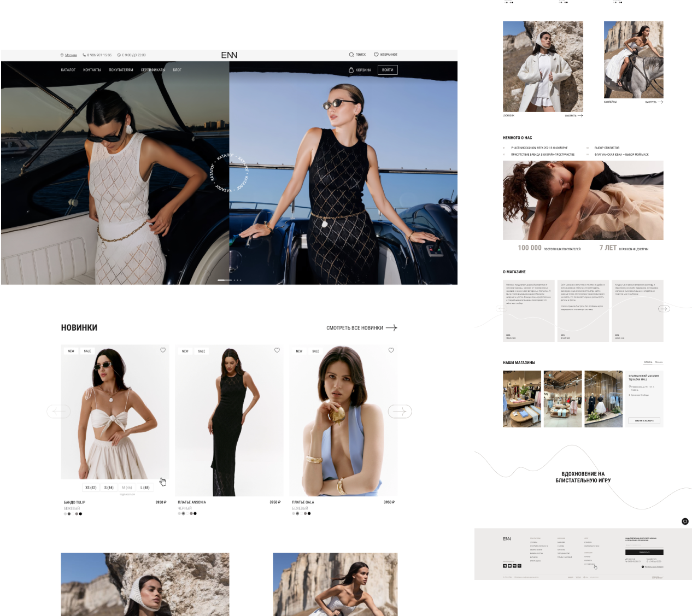Open the Москва city selector in header

pyautogui.click(x=71, y=55)
